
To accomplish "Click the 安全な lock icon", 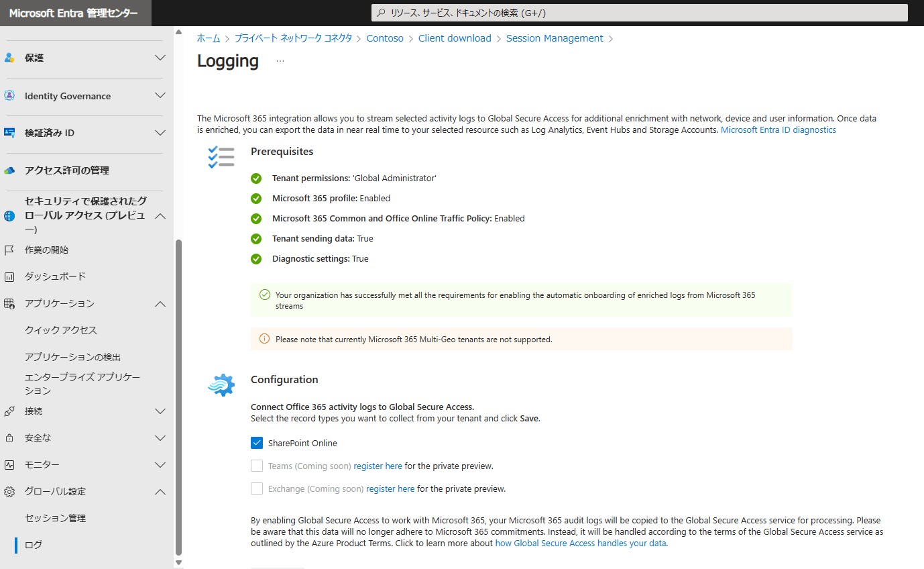I will pos(9,437).
